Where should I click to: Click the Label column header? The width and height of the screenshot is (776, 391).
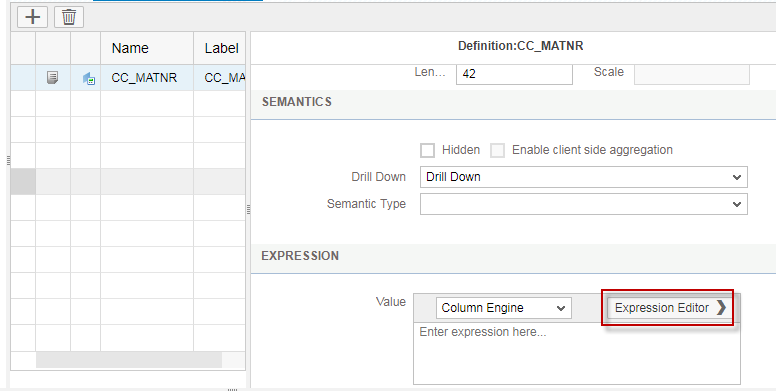(221, 48)
